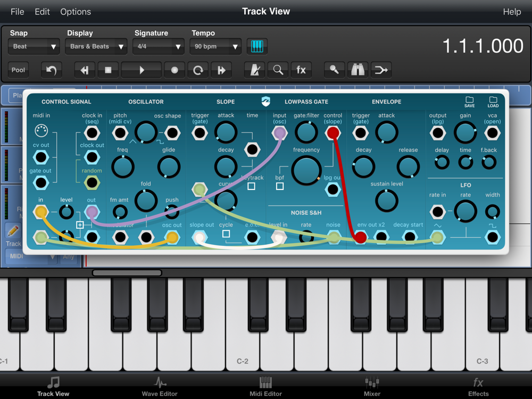The width and height of the screenshot is (532, 399).
Task: Adjust the gain knob
Action: pyautogui.click(x=465, y=132)
